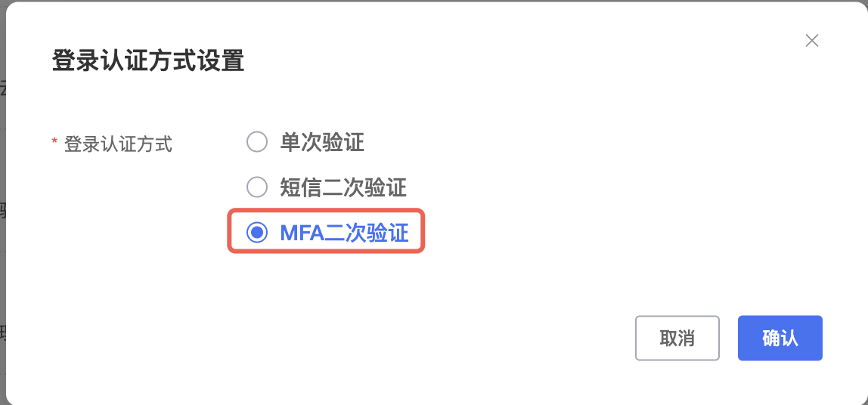Cancel changes with the 取消 button
Image resolution: width=868 pixels, height=405 pixels.
pyautogui.click(x=677, y=338)
